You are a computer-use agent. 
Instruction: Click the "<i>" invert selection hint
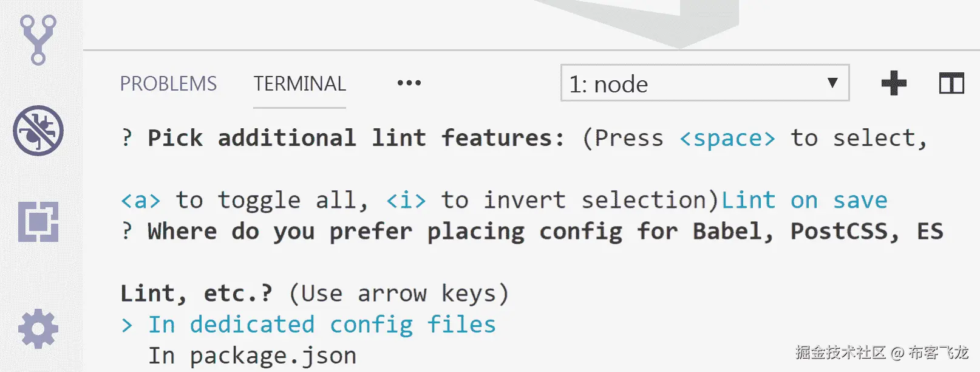pos(406,201)
